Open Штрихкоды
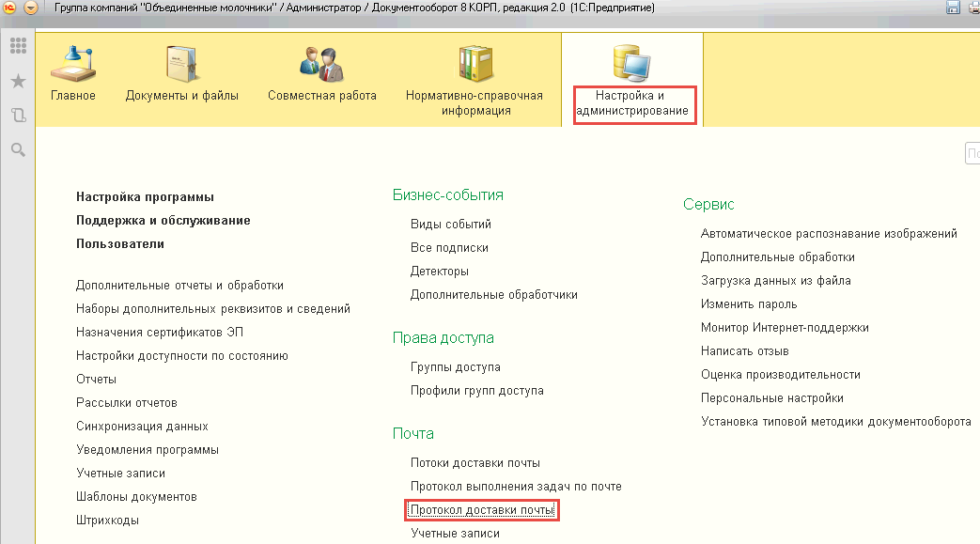 107,521
